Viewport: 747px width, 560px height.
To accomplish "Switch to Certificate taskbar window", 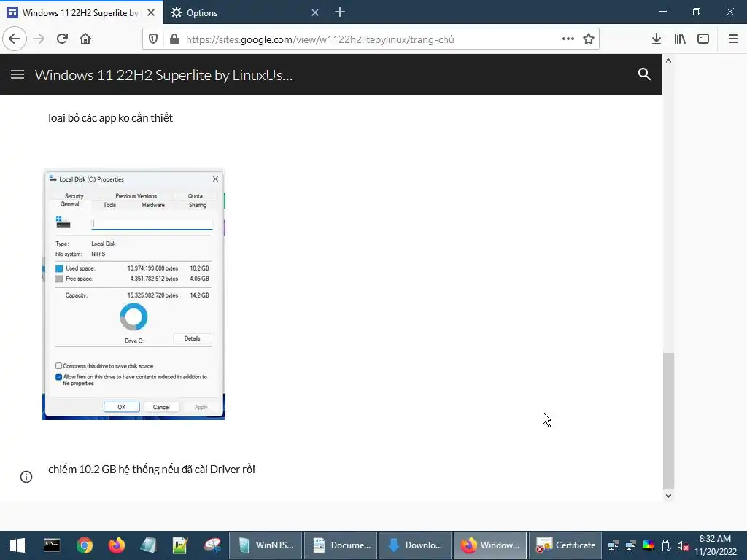I will (x=565, y=545).
